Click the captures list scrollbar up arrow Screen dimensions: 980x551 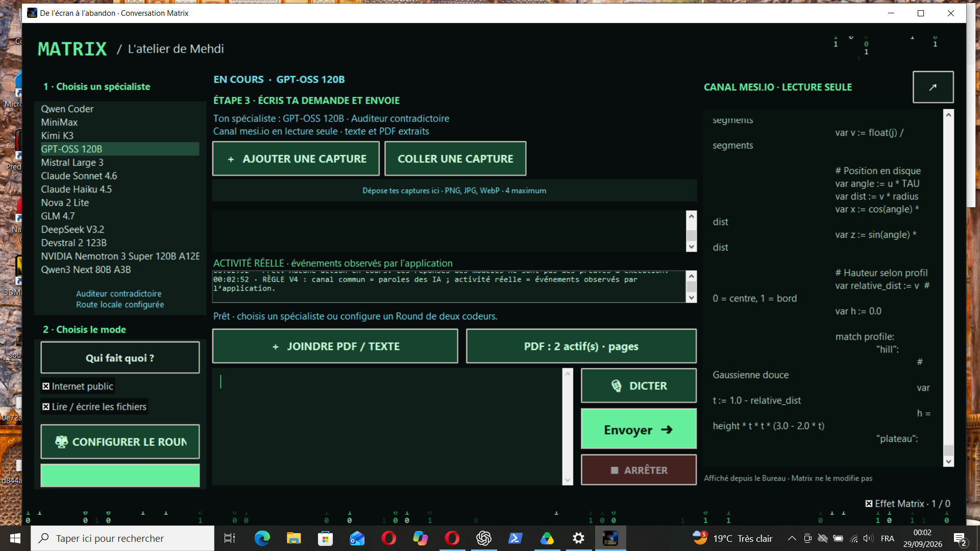point(691,216)
